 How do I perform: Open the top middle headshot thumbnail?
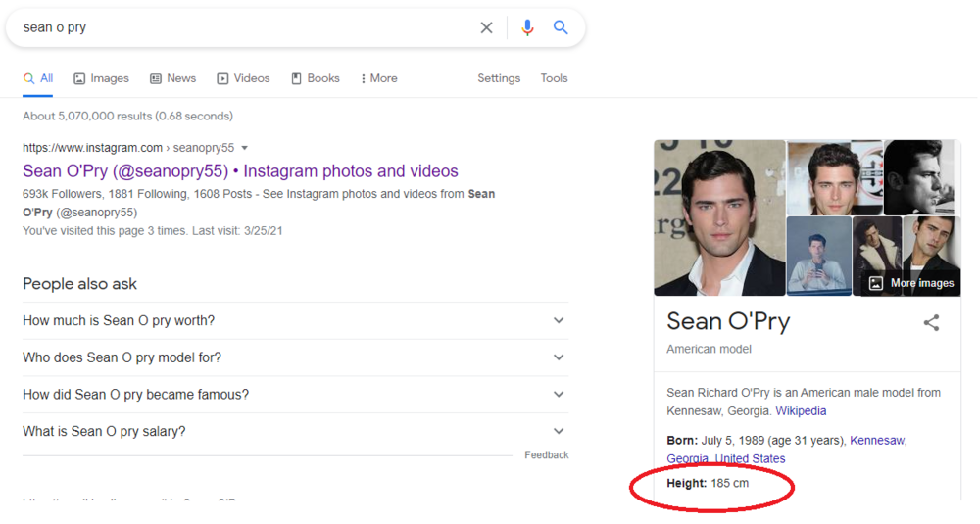(834, 177)
